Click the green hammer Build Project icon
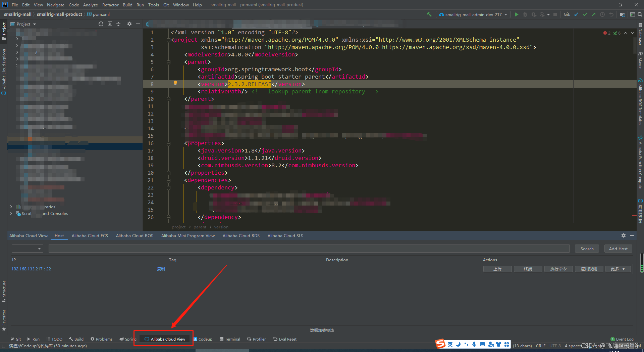The image size is (644, 352). click(x=429, y=14)
